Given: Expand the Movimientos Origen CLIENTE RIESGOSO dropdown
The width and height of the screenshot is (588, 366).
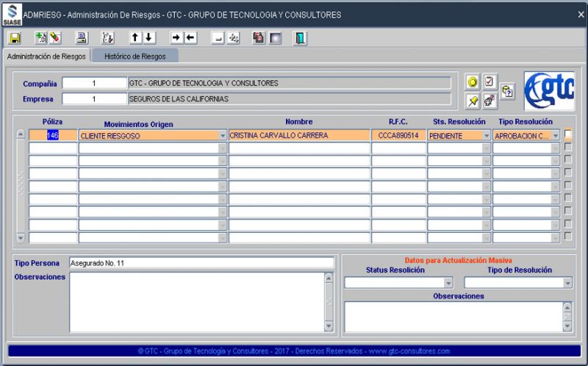Looking at the screenshot, I should (223, 136).
